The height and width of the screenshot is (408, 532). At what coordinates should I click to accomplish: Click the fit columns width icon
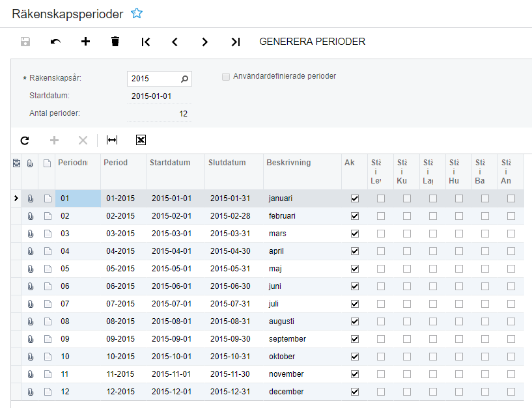[x=112, y=140]
